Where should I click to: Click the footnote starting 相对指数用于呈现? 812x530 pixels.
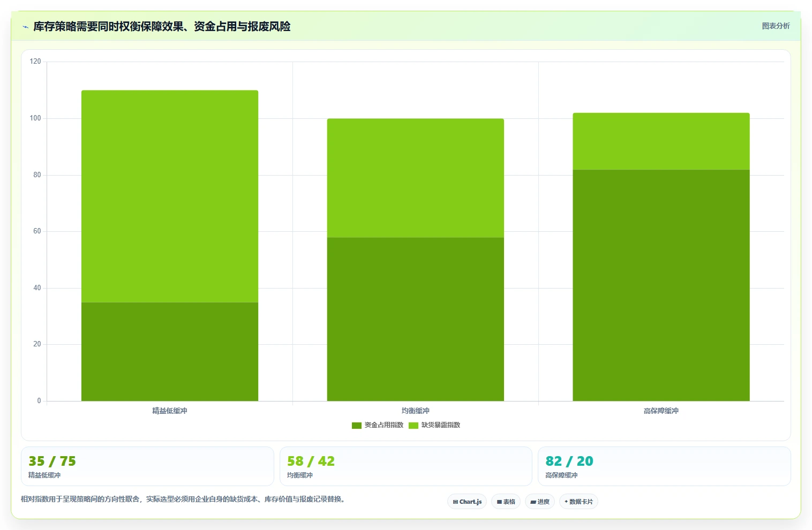(184, 499)
